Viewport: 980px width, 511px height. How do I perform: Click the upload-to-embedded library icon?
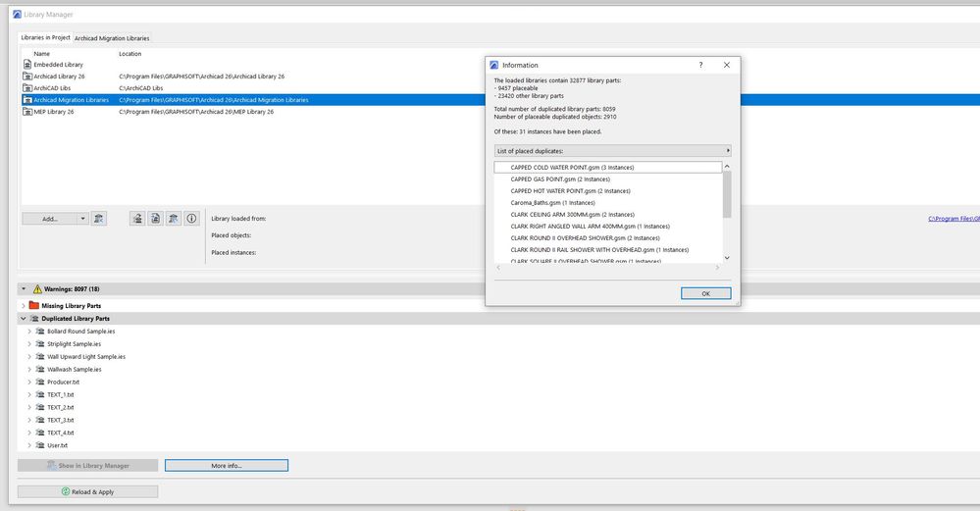[137, 219]
